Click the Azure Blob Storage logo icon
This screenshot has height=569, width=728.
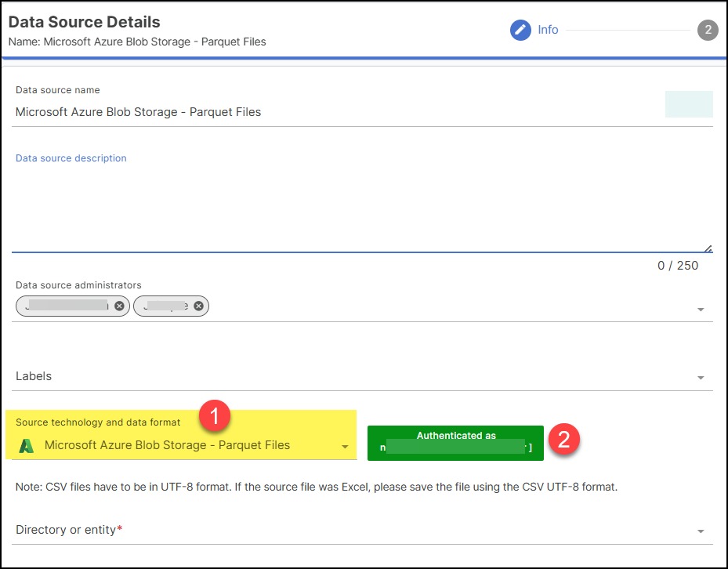click(x=27, y=446)
